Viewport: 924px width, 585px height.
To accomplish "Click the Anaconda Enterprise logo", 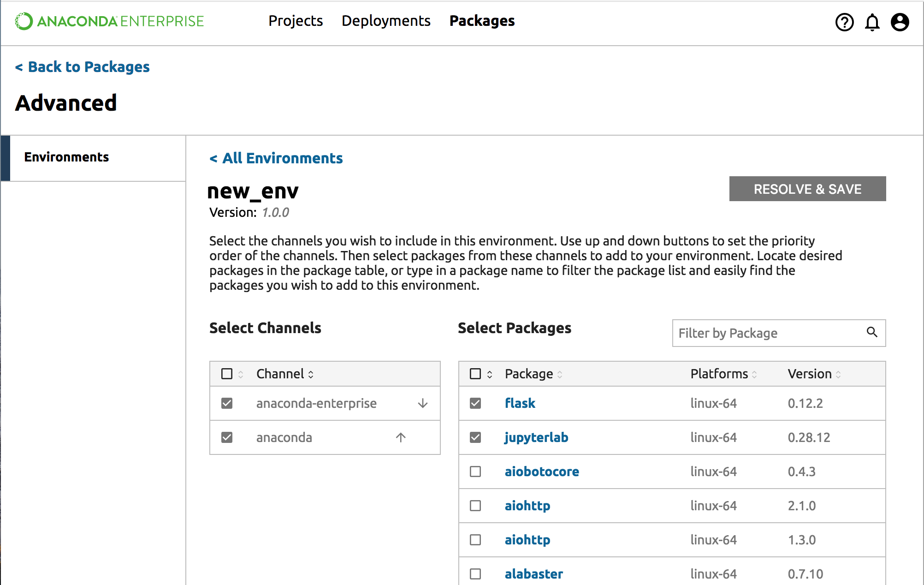I will click(x=109, y=21).
